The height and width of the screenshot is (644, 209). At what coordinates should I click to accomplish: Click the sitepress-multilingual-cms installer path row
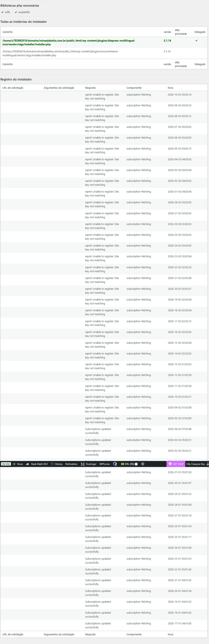pyautogui.click(x=69, y=43)
